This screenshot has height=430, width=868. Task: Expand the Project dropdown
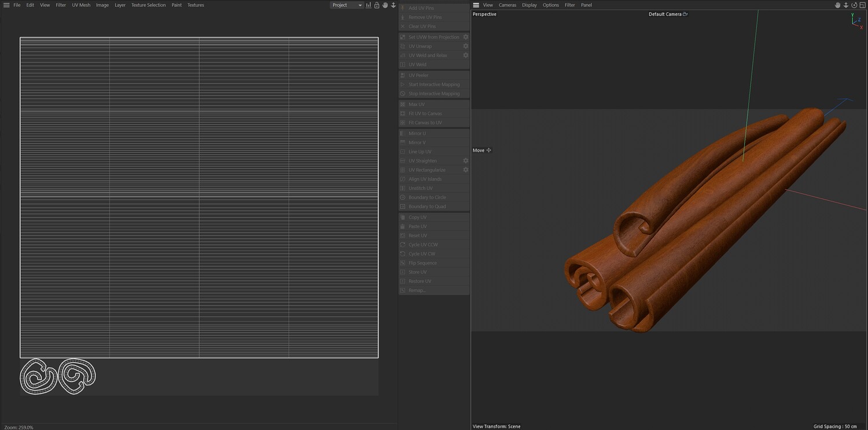click(347, 5)
